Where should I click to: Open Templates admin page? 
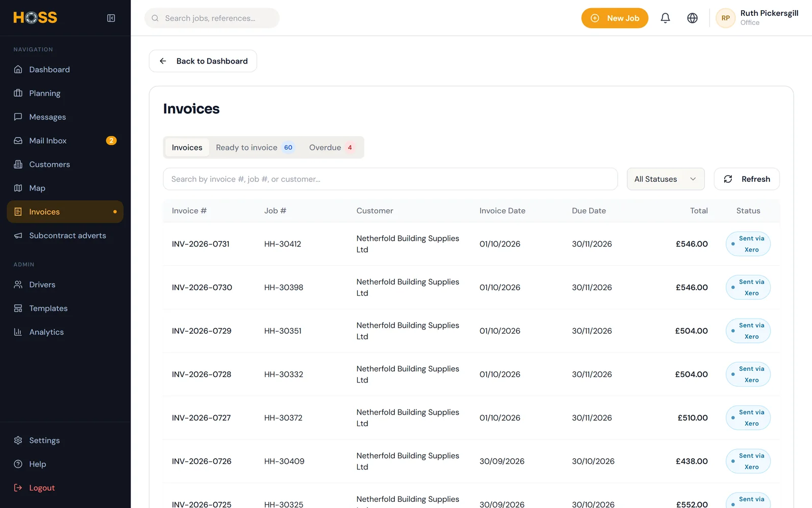click(x=65, y=308)
